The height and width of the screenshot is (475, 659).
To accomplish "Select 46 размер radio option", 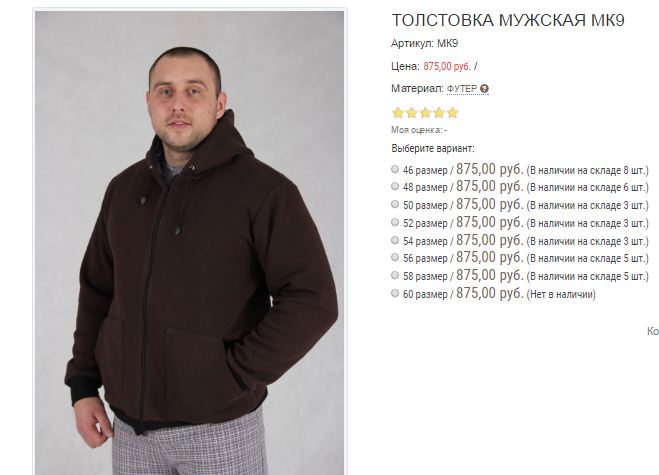I will [x=395, y=169].
